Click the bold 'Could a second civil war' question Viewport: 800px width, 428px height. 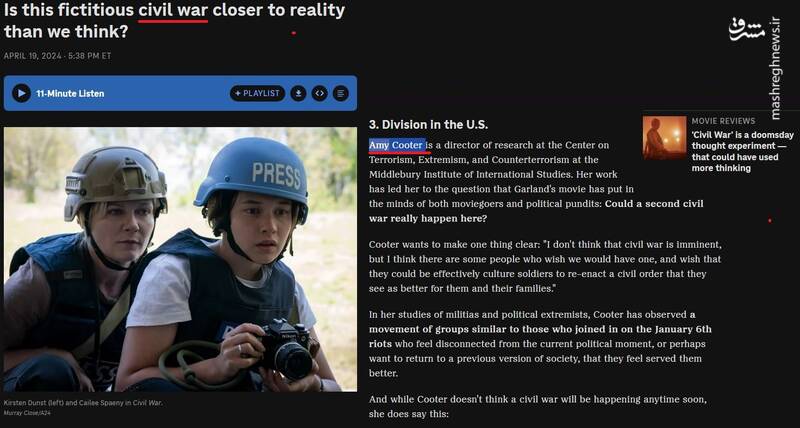point(536,211)
